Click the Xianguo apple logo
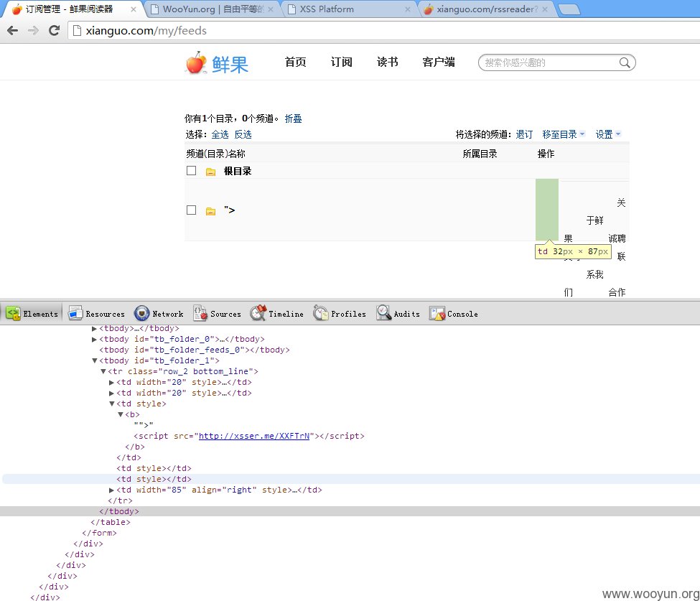The width and height of the screenshot is (700, 601). pos(195,63)
